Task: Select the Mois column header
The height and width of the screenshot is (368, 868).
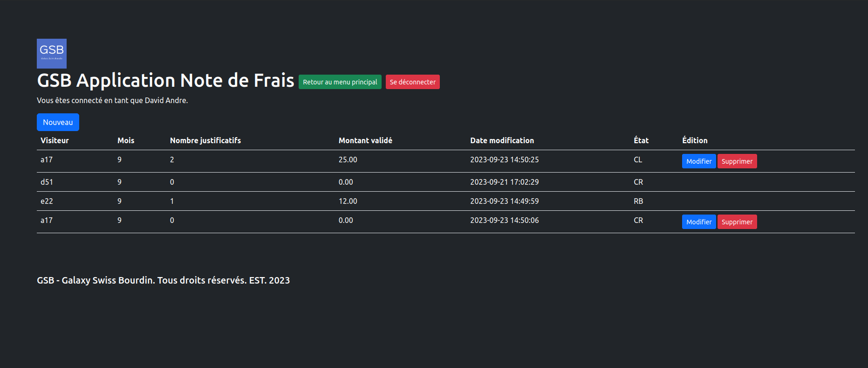Action: pyautogui.click(x=126, y=140)
